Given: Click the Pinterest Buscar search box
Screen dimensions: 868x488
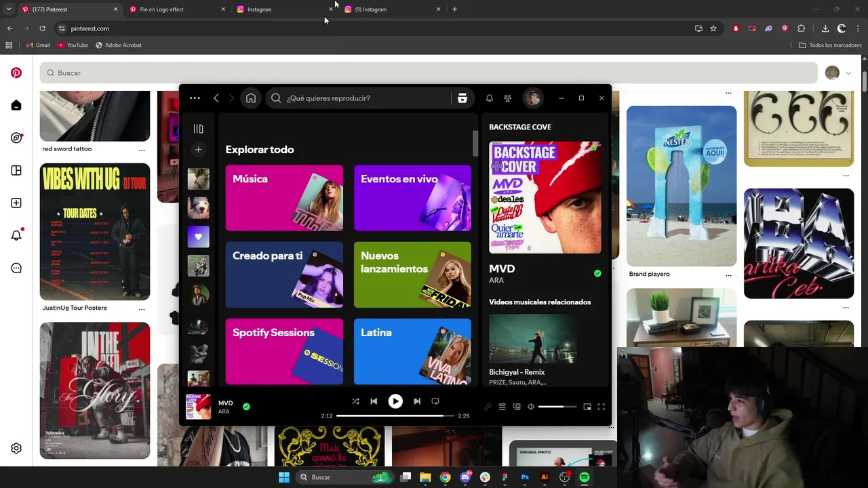Looking at the screenshot, I should [429, 73].
